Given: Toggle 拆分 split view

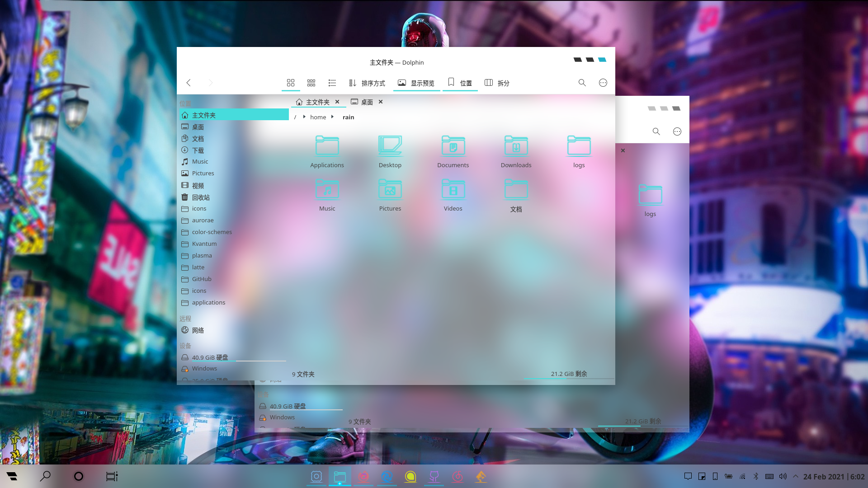Looking at the screenshot, I should click(497, 83).
